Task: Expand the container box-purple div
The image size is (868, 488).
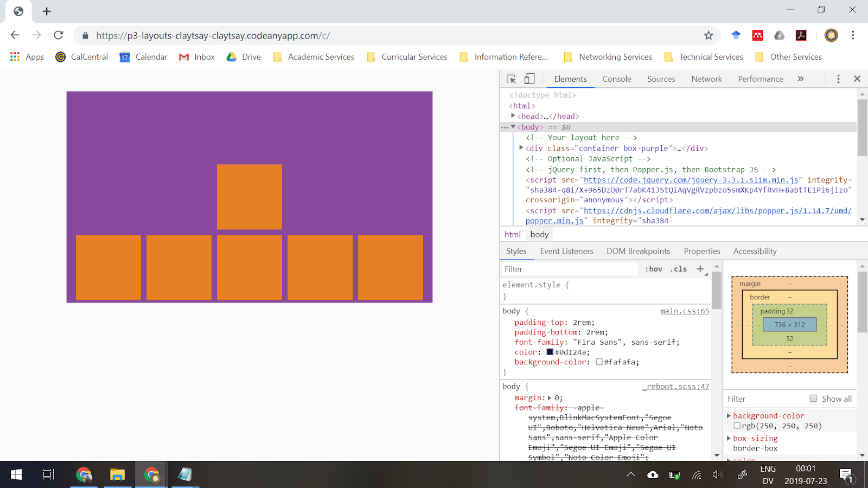Action: 521,148
